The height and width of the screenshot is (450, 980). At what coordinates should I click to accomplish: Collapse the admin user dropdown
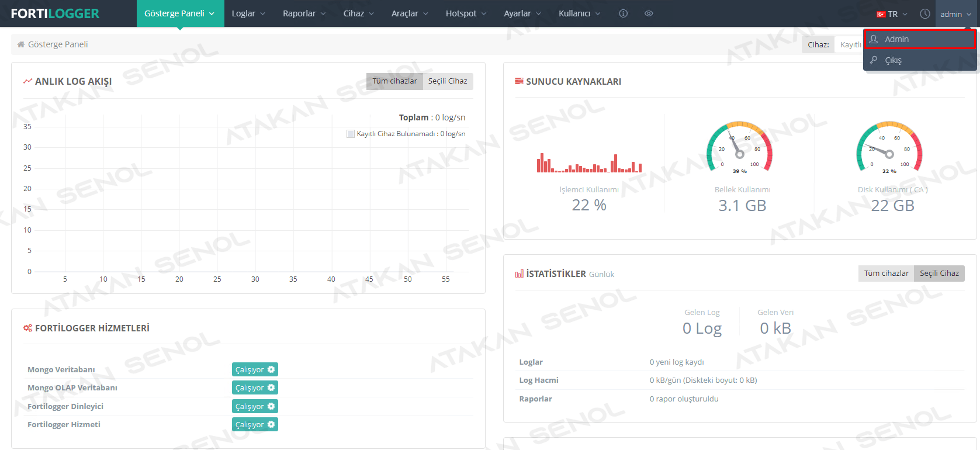pyautogui.click(x=956, y=14)
